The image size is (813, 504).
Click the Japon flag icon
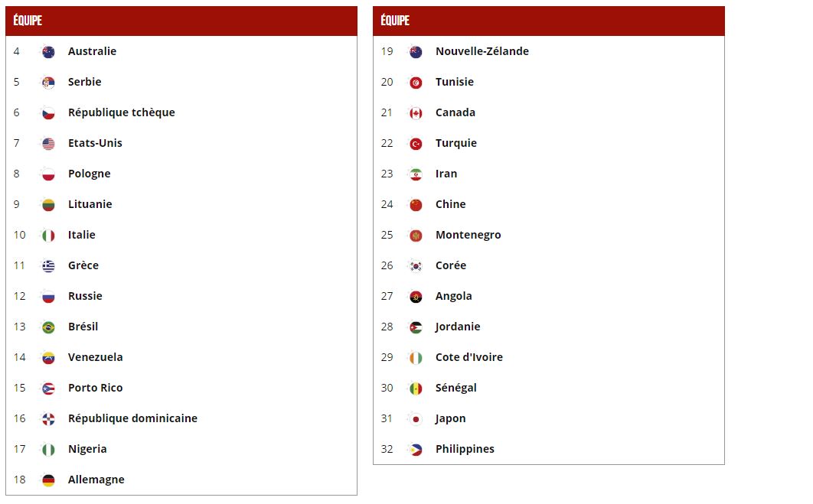pos(416,419)
